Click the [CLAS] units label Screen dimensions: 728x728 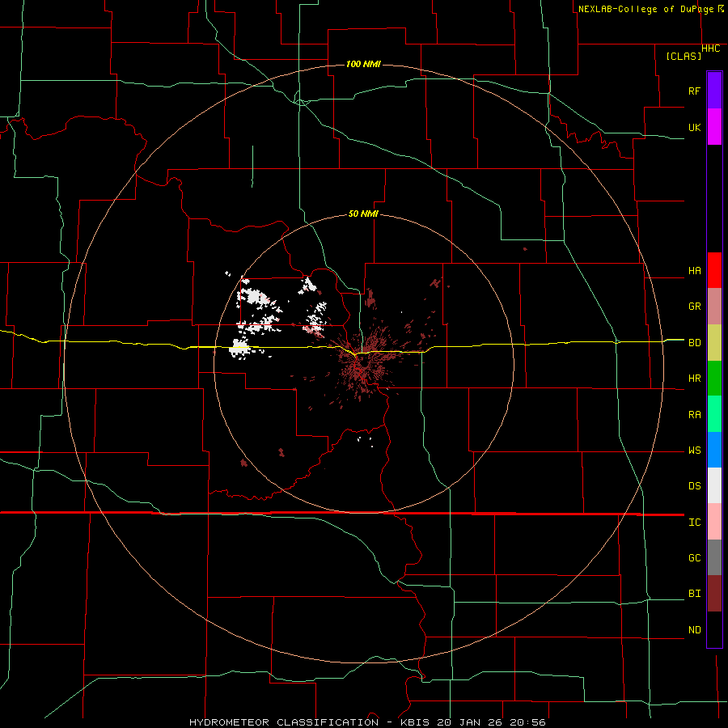tap(684, 56)
